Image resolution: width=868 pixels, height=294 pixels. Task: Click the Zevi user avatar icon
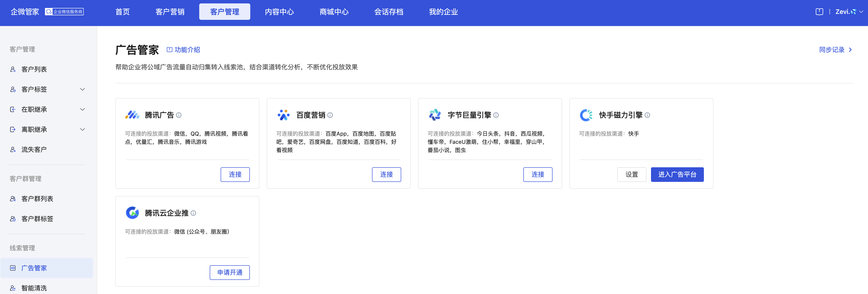(853, 12)
